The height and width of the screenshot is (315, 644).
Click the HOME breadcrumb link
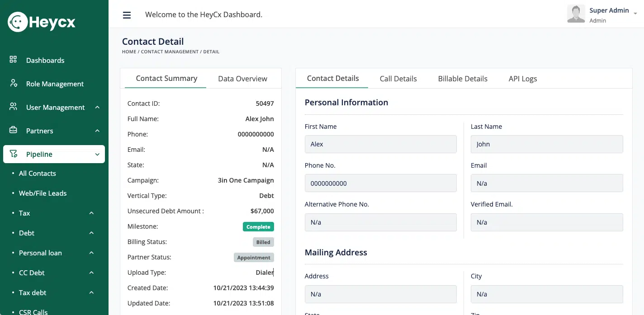click(129, 52)
